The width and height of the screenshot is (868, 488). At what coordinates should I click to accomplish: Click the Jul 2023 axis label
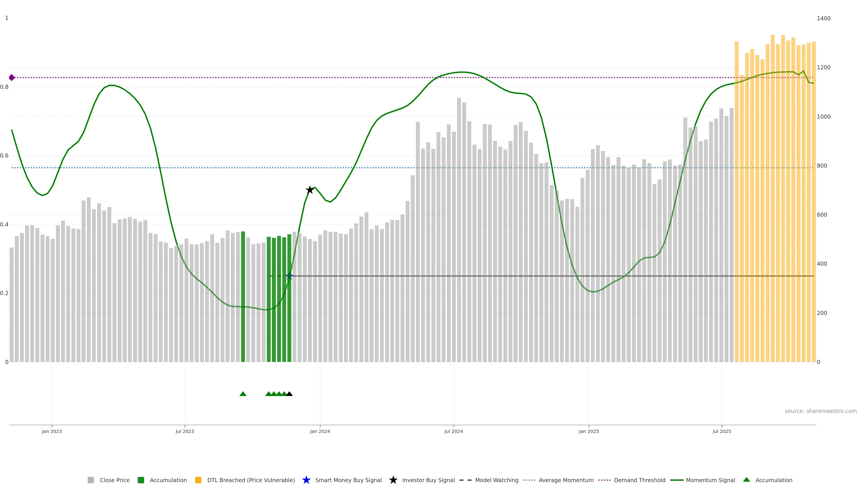185,431
